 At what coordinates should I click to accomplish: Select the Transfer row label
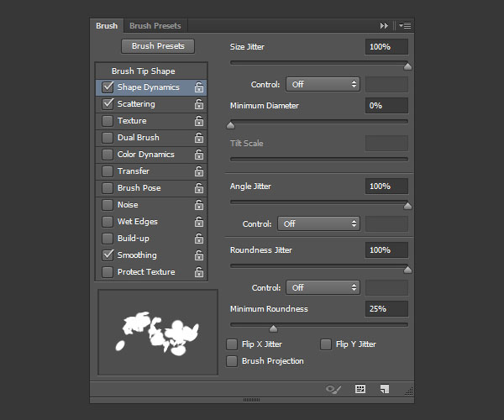pyautogui.click(x=134, y=171)
